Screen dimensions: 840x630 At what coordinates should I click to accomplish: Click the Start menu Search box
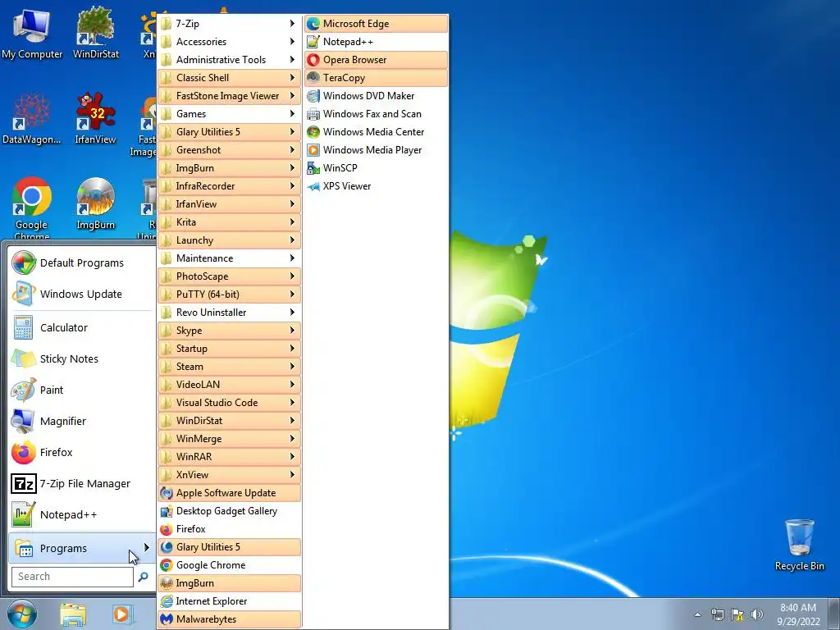(72, 577)
